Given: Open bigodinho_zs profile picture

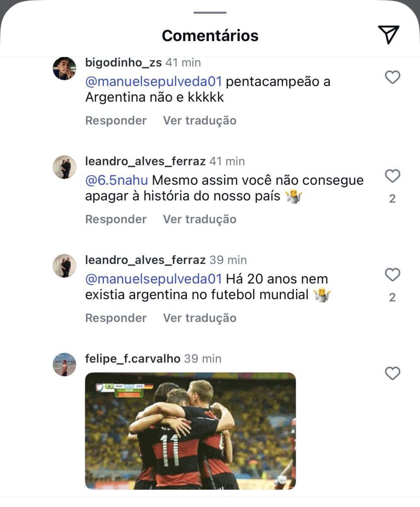Looking at the screenshot, I should click(x=64, y=68).
